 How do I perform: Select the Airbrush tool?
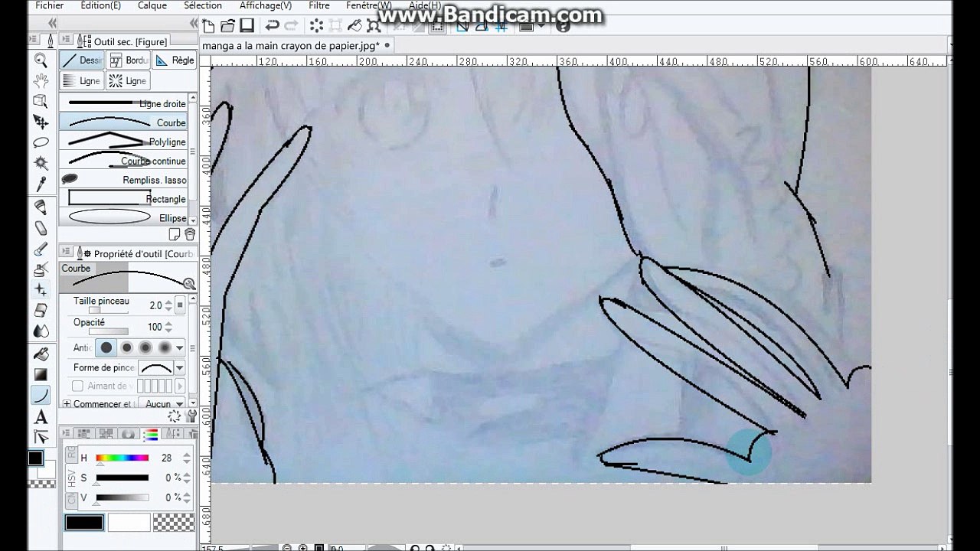tap(41, 269)
